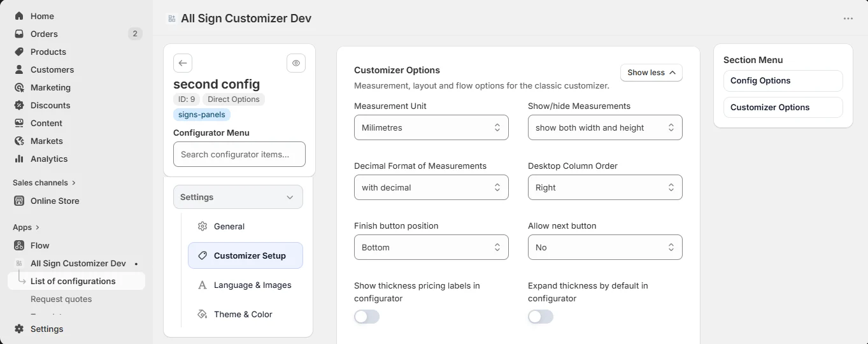This screenshot has height=344, width=868.
Task: Click the Section Menu heading
Action: coord(753,60)
